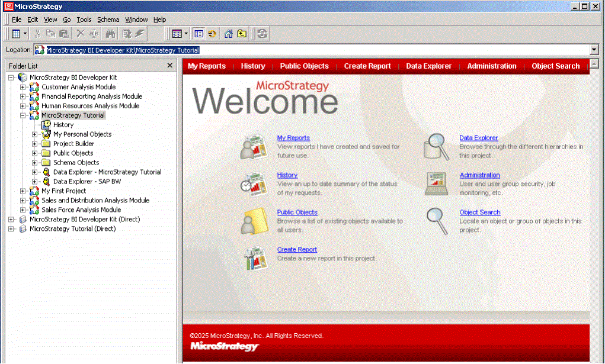Switch to the Public Objects red tab

(305, 66)
